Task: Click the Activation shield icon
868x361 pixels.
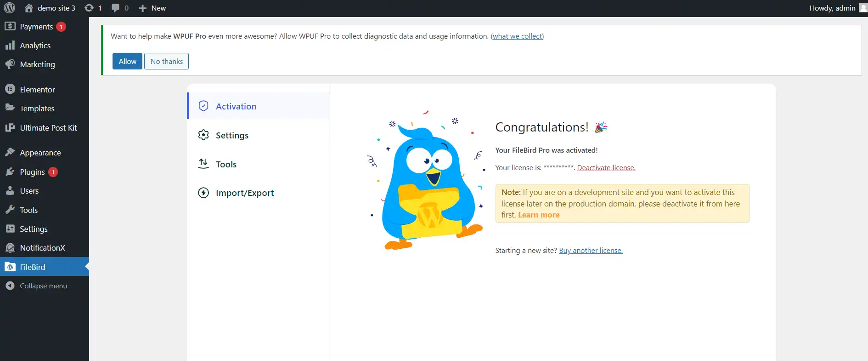Action: [203, 106]
